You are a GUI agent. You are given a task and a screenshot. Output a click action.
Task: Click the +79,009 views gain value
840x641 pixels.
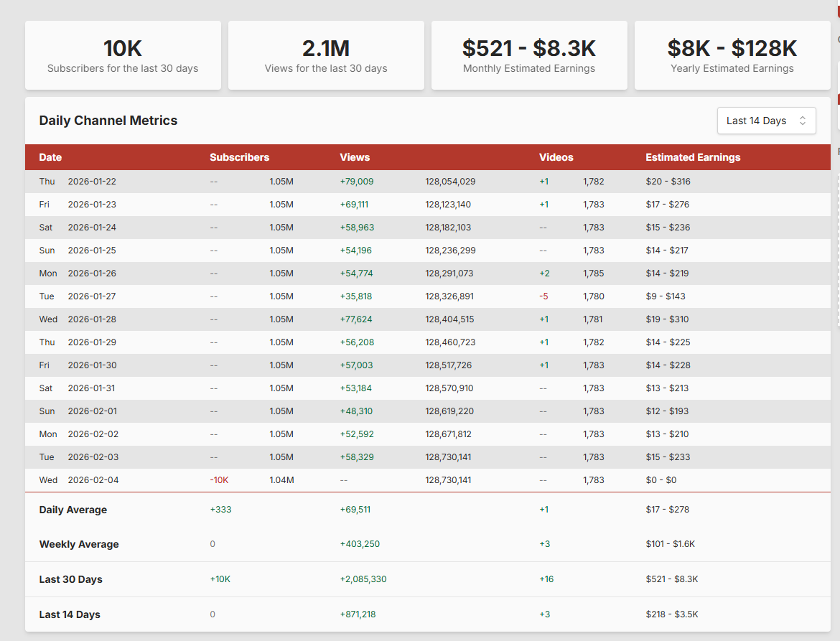357,182
